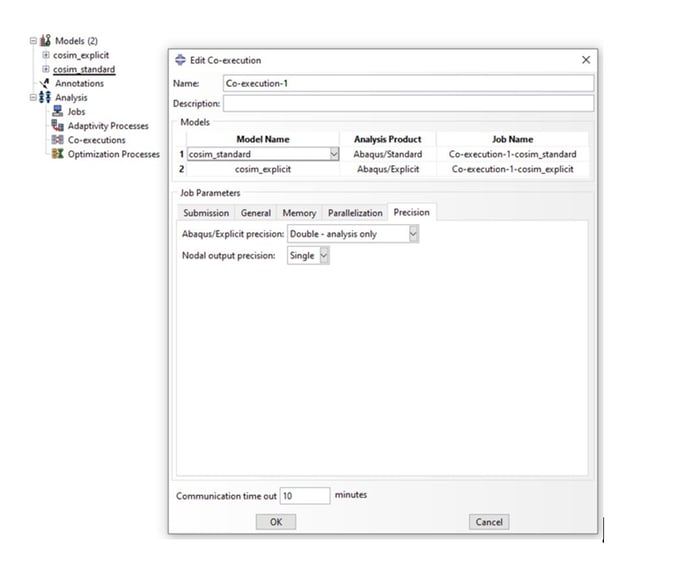The image size is (678, 579).
Task: Switch to the Submission tab
Action: (x=206, y=213)
